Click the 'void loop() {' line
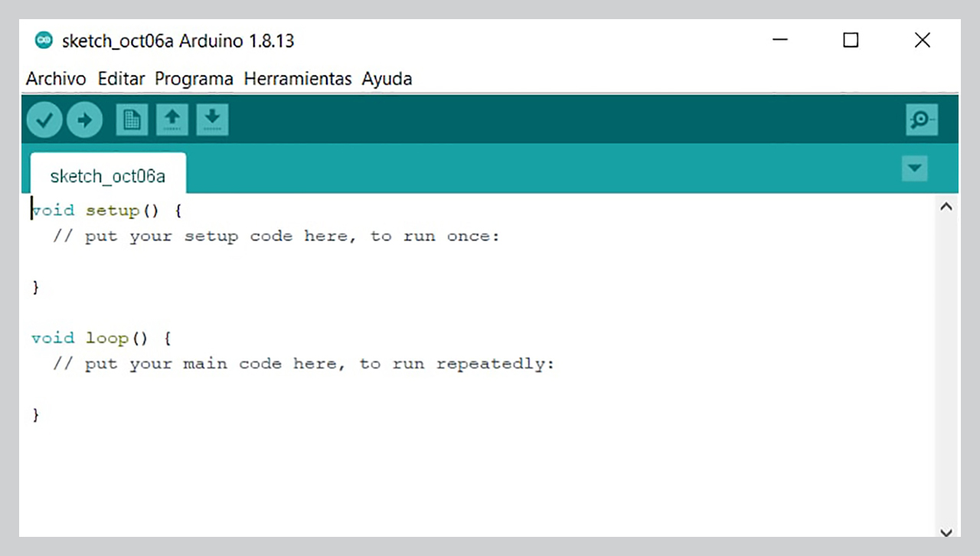The image size is (980, 556). coord(101,338)
